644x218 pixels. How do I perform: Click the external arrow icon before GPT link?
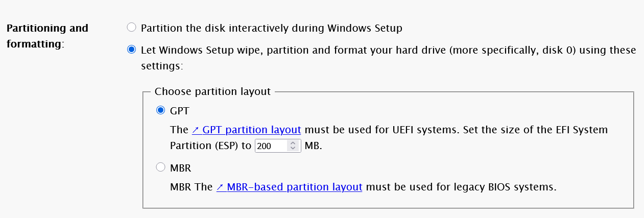pos(195,130)
